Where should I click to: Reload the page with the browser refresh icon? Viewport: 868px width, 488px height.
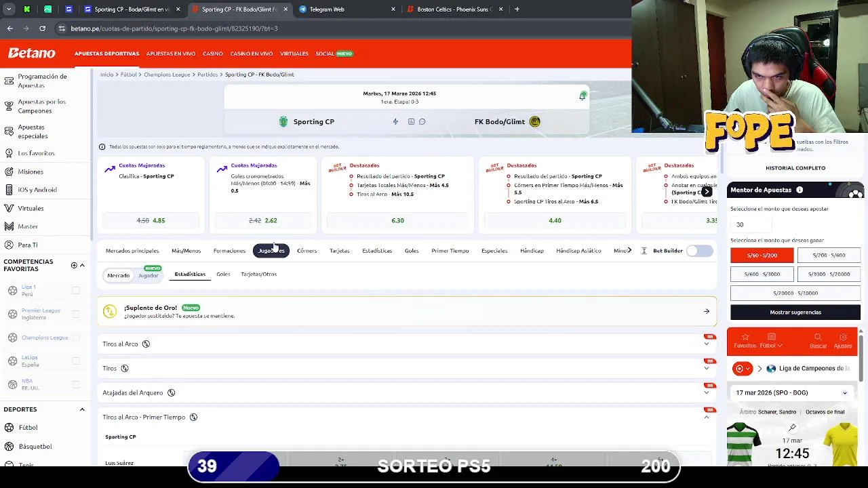[42, 28]
